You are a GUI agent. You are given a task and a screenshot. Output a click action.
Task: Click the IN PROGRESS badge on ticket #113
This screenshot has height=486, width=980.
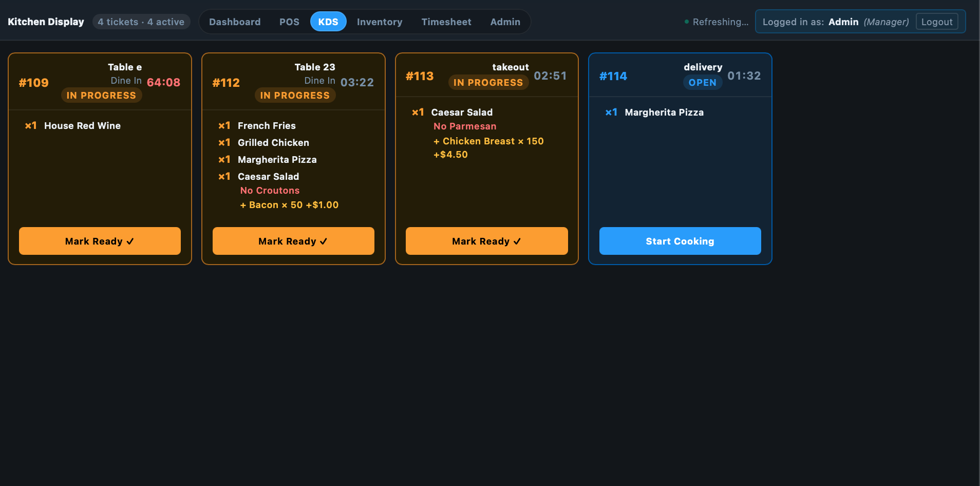click(x=488, y=82)
